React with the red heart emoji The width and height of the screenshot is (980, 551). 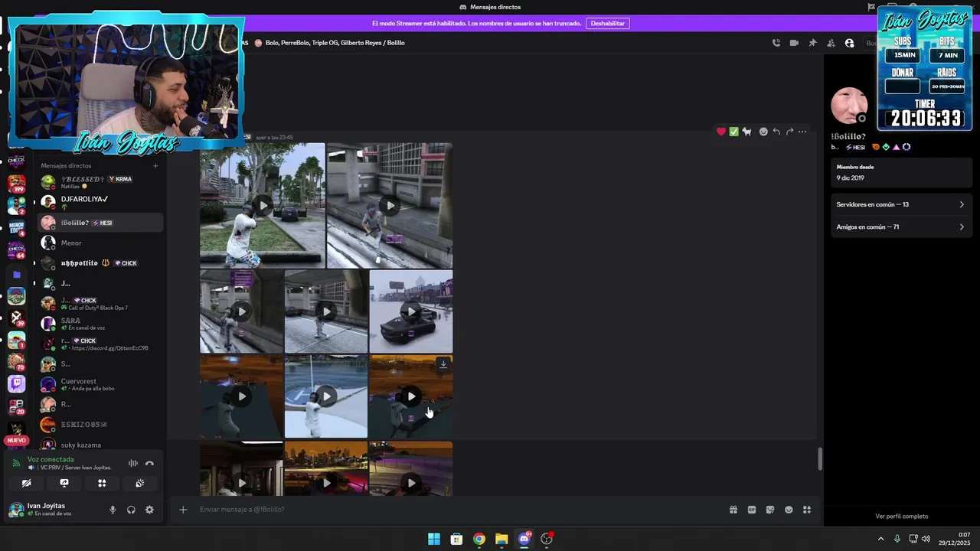tap(721, 132)
